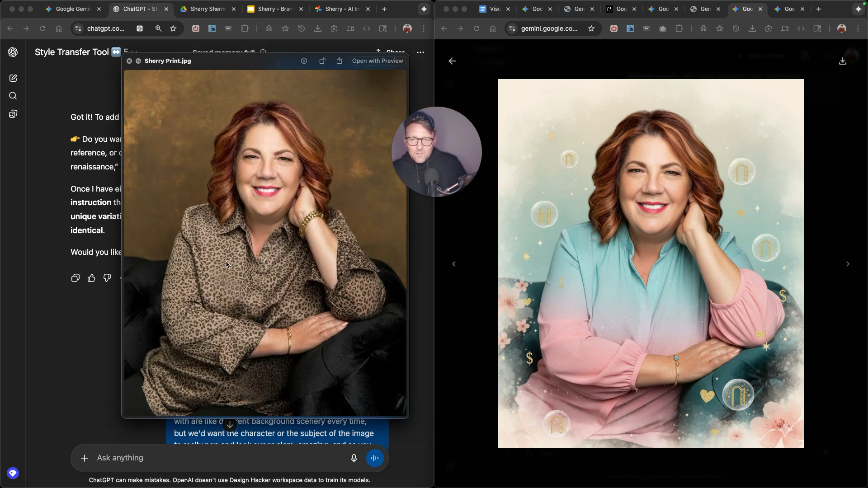Image resolution: width=868 pixels, height=488 pixels.
Task: Thumbs up the ChatGPT response
Action: pyautogui.click(x=91, y=278)
